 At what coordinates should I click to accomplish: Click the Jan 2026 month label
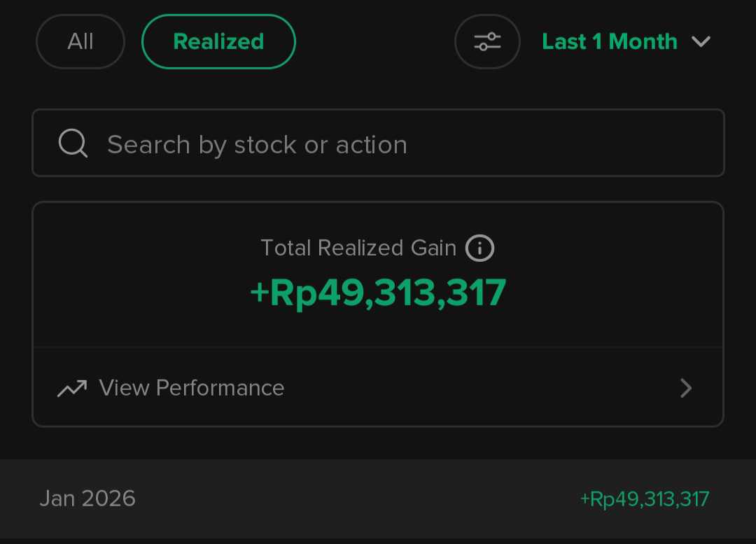(87, 498)
